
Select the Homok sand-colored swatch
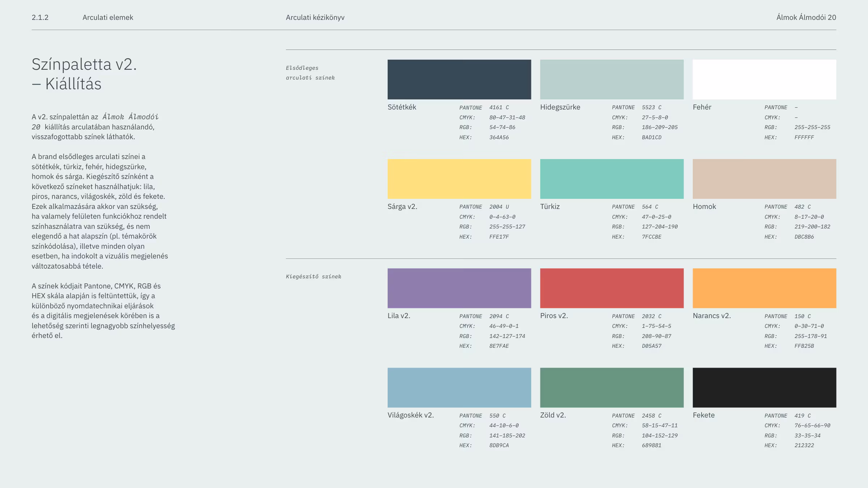765,179
